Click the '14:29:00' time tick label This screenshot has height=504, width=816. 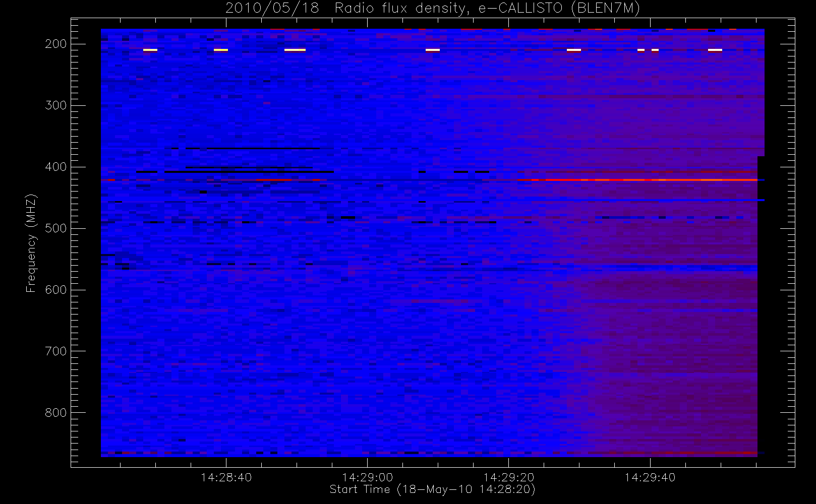pyautogui.click(x=367, y=477)
